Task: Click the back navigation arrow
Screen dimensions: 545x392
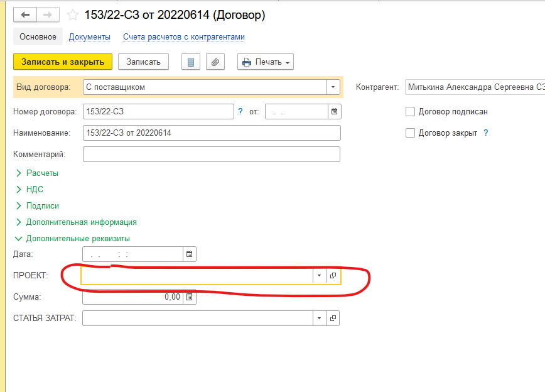Action: click(25, 15)
